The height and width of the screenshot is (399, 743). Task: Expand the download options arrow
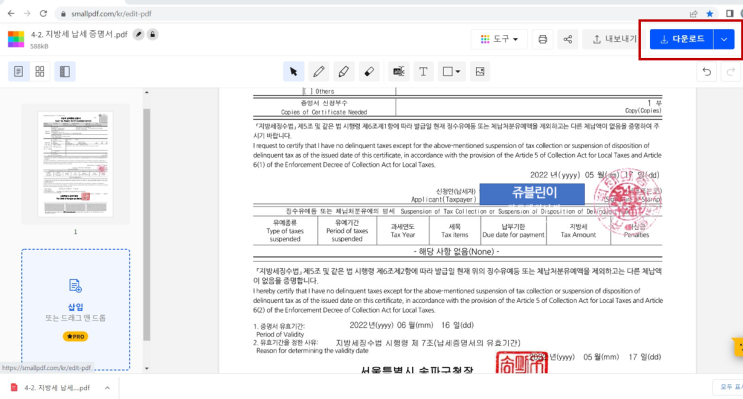724,39
